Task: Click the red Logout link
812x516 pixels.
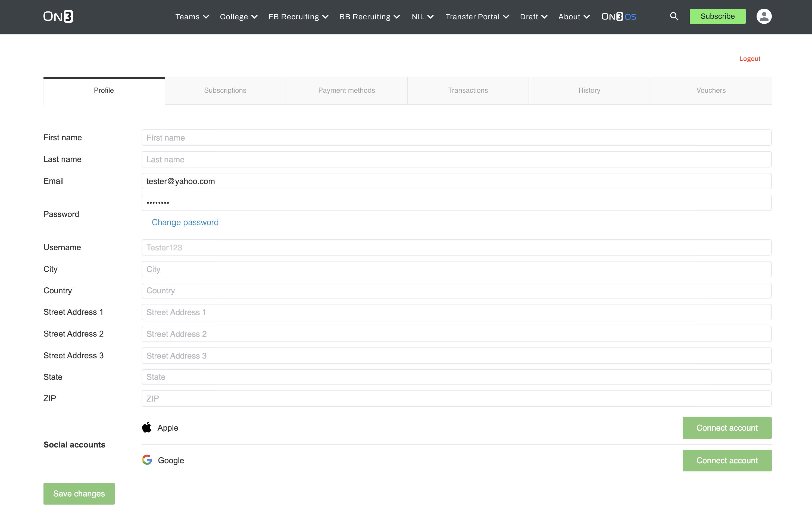Action: [x=749, y=59]
